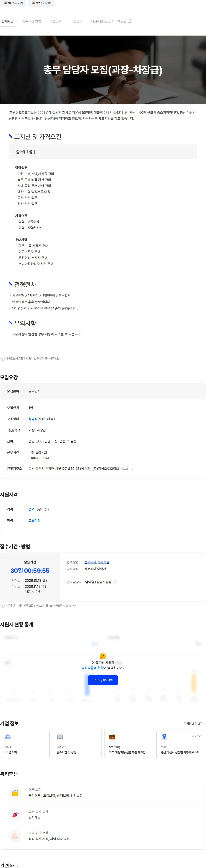
Task: Click the 위치 map pin icon
Action: point(164,737)
